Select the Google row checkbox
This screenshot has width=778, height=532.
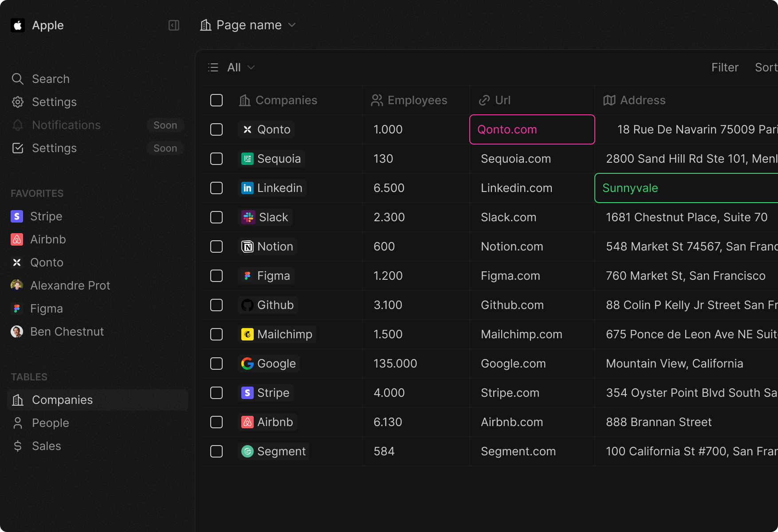[216, 364]
